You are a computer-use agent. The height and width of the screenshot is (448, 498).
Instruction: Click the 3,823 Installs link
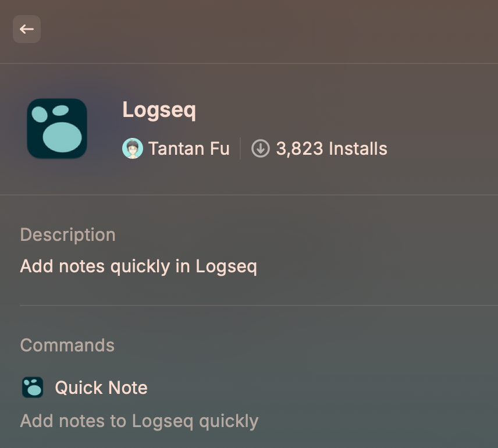[x=332, y=148]
